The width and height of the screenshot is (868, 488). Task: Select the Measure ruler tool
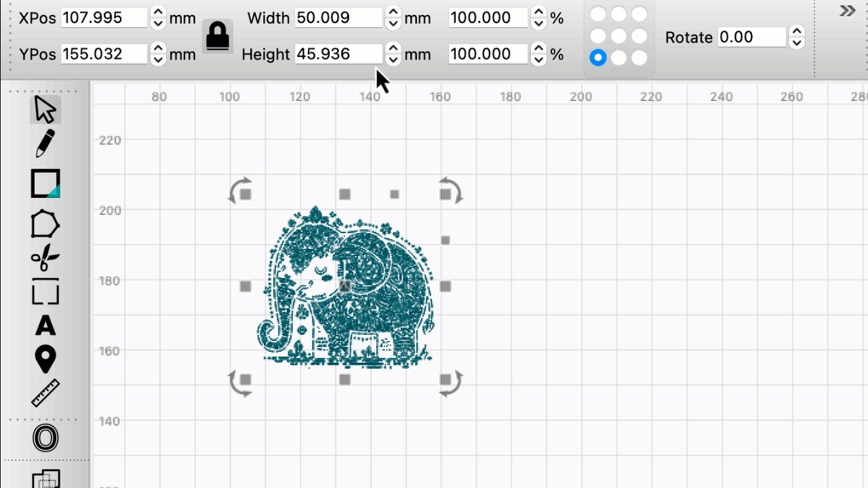coord(45,393)
